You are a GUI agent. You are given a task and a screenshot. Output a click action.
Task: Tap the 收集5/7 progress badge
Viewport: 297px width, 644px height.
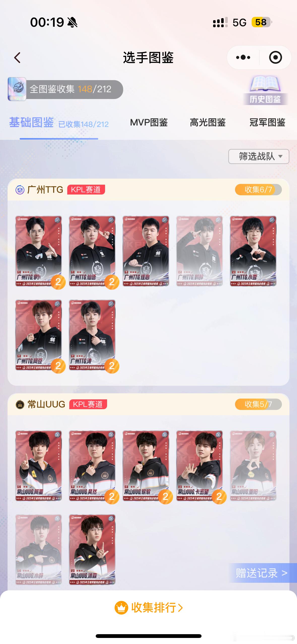258,404
